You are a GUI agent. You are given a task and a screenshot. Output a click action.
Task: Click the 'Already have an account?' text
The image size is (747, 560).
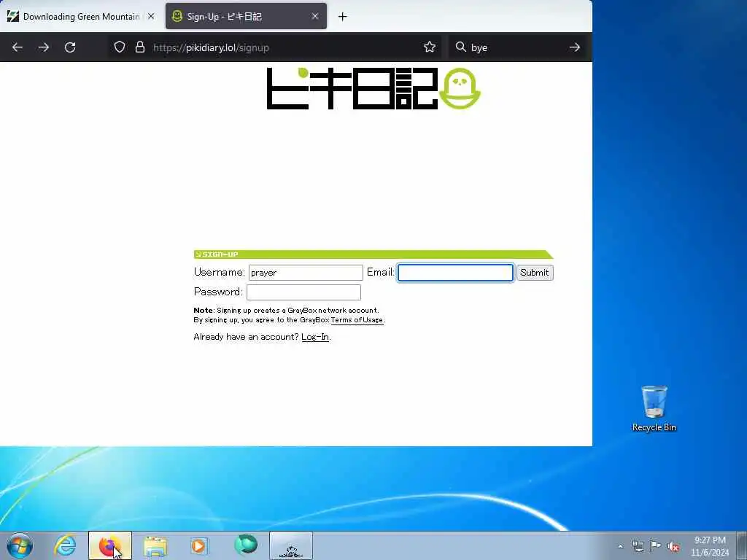(x=246, y=337)
